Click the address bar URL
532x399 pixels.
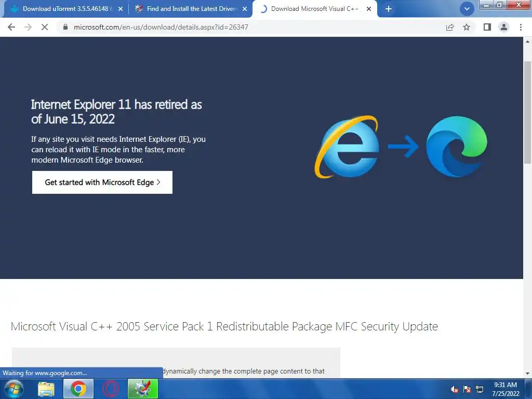pos(161,27)
